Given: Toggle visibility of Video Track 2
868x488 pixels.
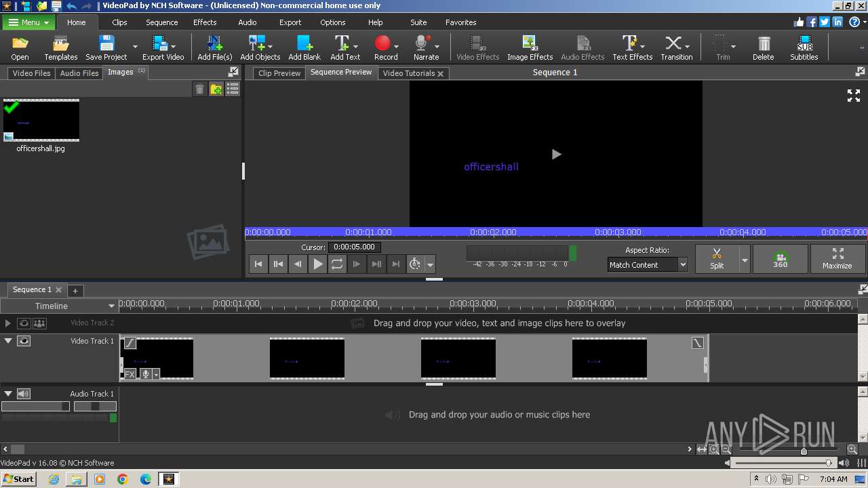Looking at the screenshot, I should click(x=24, y=323).
